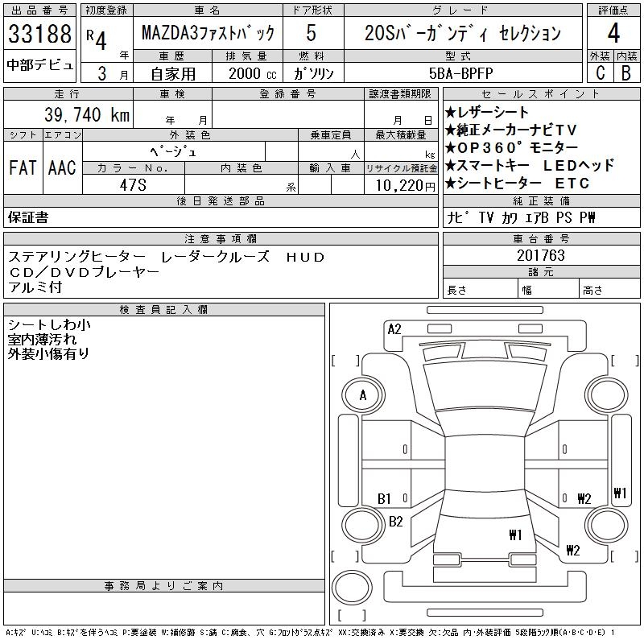Click the W1 mark on right side sill
The width and height of the screenshot is (644, 644).
[x=620, y=493]
